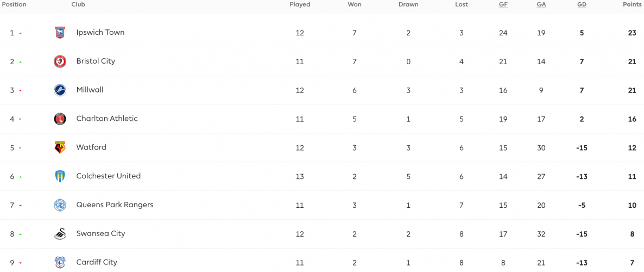
Task: Click the GF column header
Action: 503,4
